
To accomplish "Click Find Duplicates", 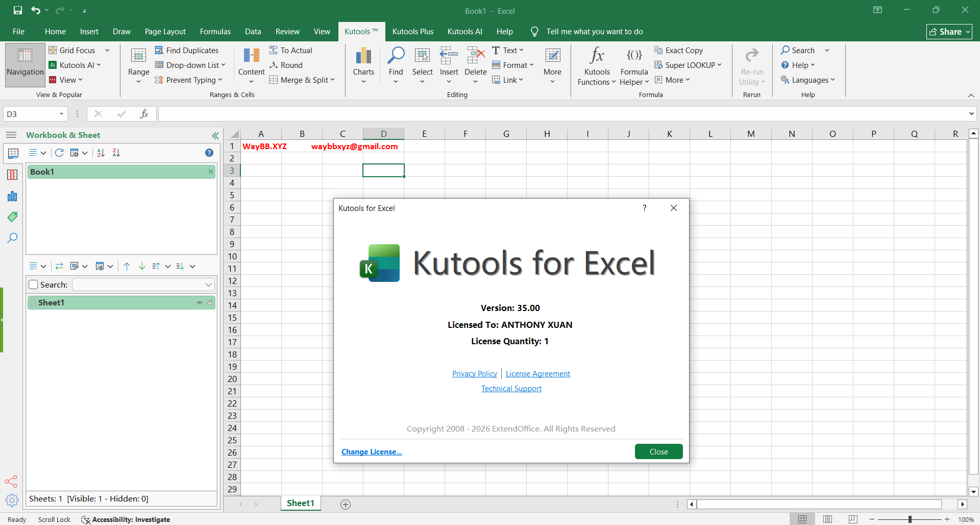I will point(187,50).
